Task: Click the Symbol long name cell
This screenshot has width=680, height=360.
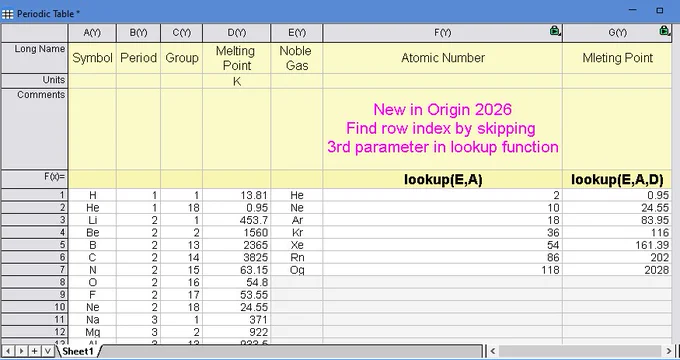Action: point(92,58)
